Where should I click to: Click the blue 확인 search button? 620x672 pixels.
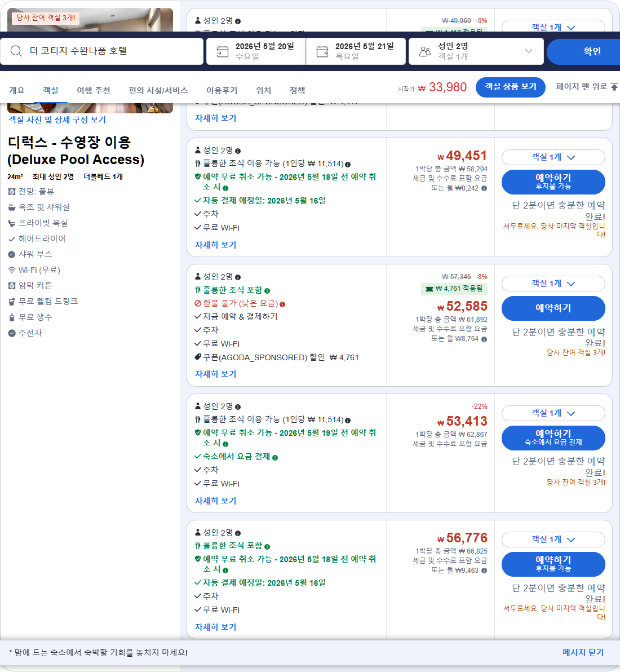pyautogui.click(x=584, y=51)
